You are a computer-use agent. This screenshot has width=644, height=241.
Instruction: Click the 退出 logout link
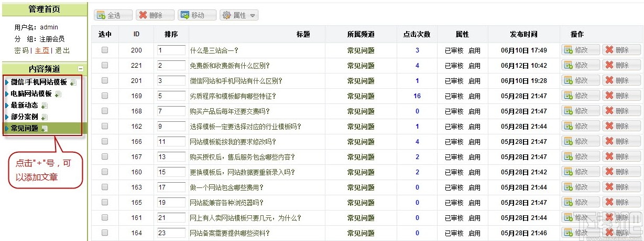tap(62, 50)
